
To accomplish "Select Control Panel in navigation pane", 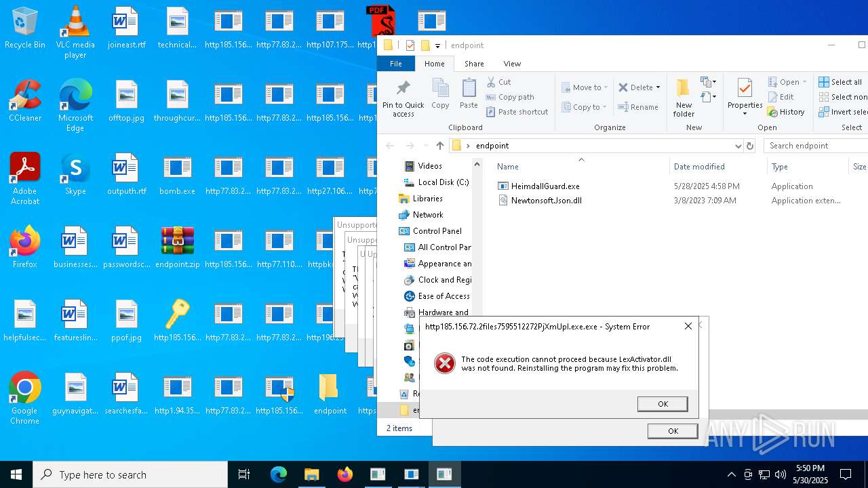I will coord(430,231).
